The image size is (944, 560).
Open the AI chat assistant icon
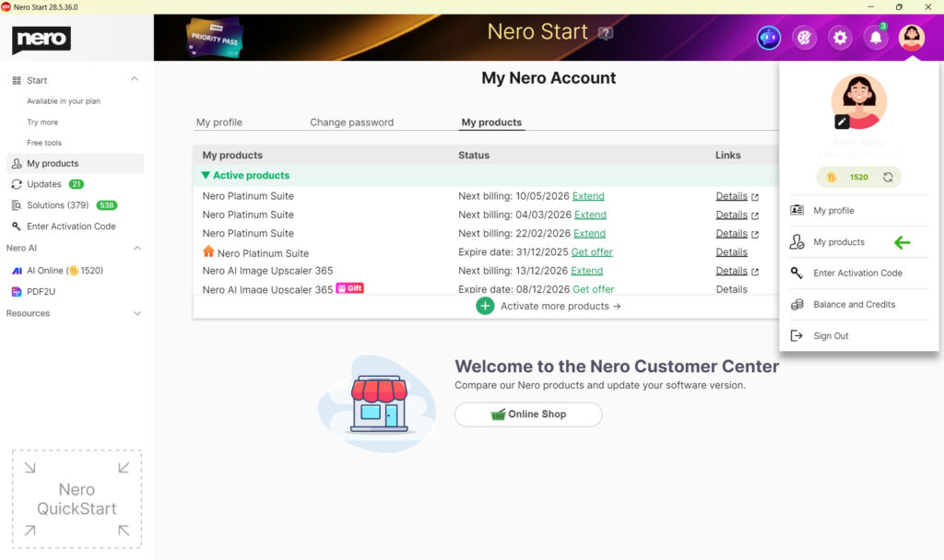pos(768,37)
